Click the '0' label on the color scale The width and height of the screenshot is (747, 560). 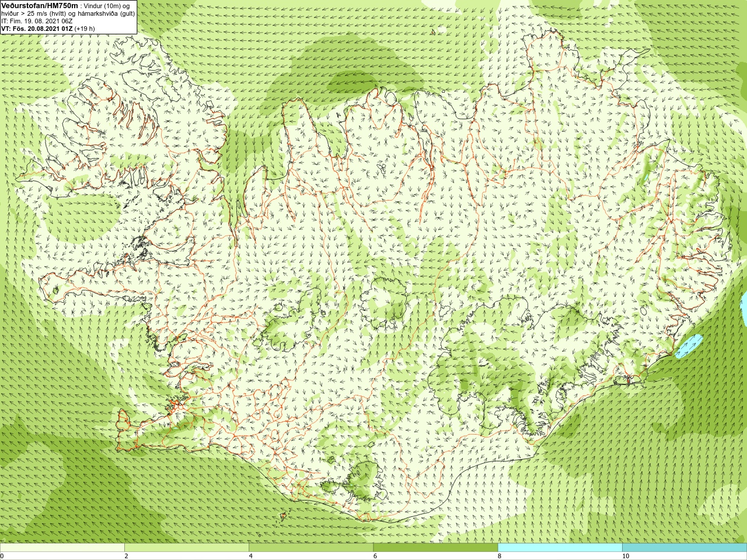2,556
